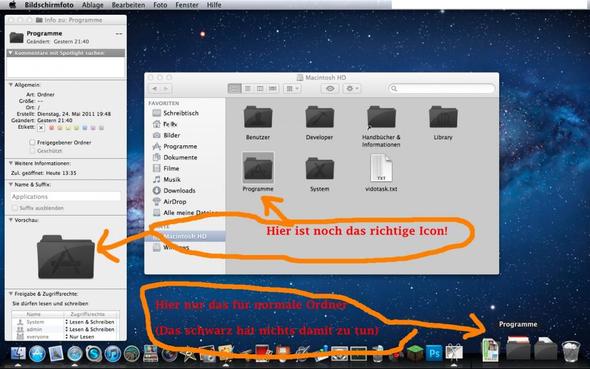Click the Quick Look eye toolbar button
Viewport: 590px width, 369px height.
click(x=330, y=88)
